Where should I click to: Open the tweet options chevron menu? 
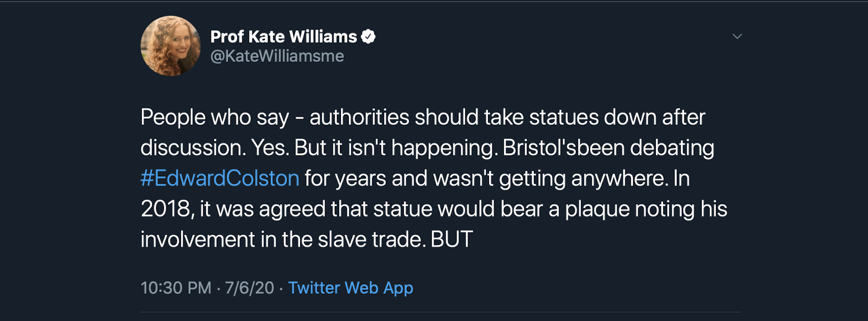point(737,36)
